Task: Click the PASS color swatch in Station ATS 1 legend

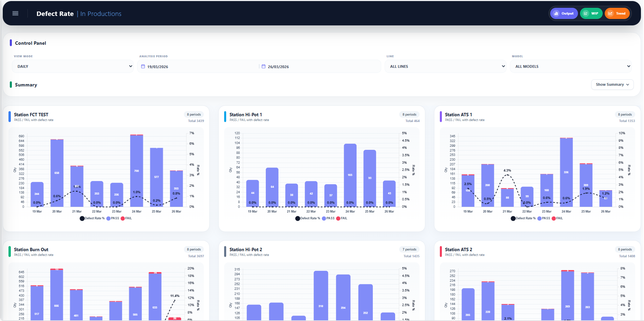Action: pyautogui.click(x=539, y=218)
